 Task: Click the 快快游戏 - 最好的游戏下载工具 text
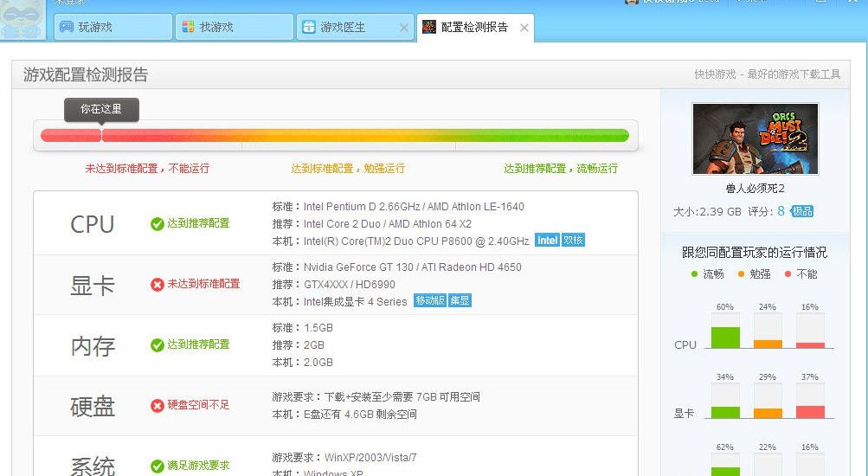click(768, 74)
